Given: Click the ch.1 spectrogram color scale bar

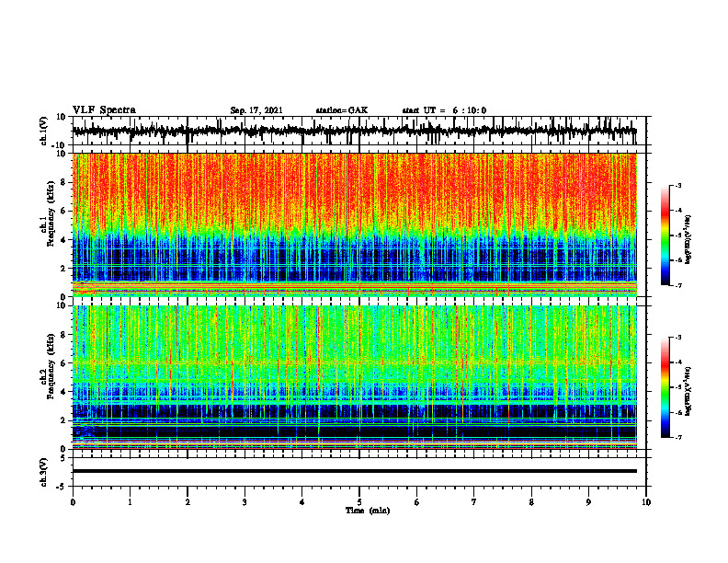Looking at the screenshot, I should (x=665, y=236).
